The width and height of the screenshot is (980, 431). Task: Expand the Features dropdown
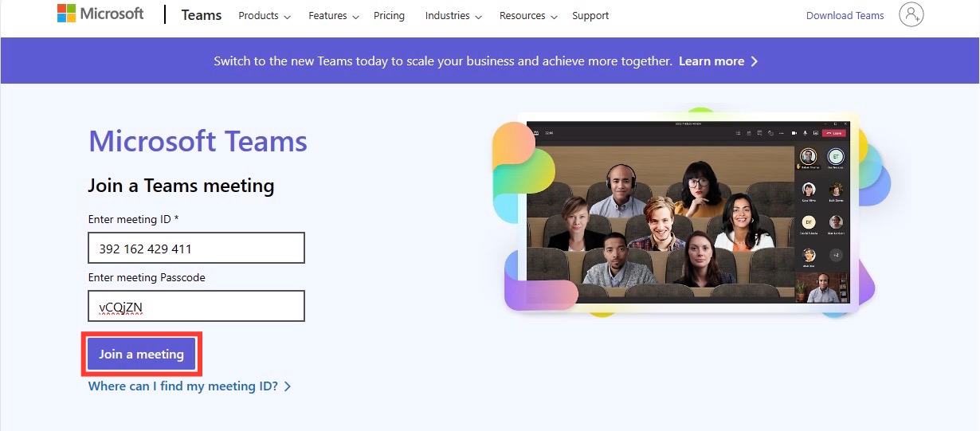(x=334, y=16)
